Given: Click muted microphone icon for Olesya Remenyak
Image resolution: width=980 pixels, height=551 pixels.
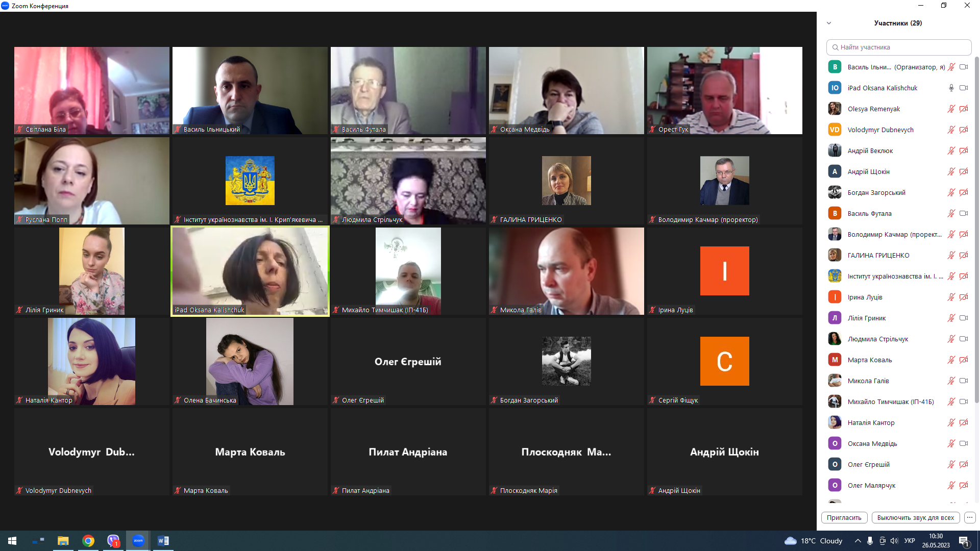Looking at the screenshot, I should point(951,109).
